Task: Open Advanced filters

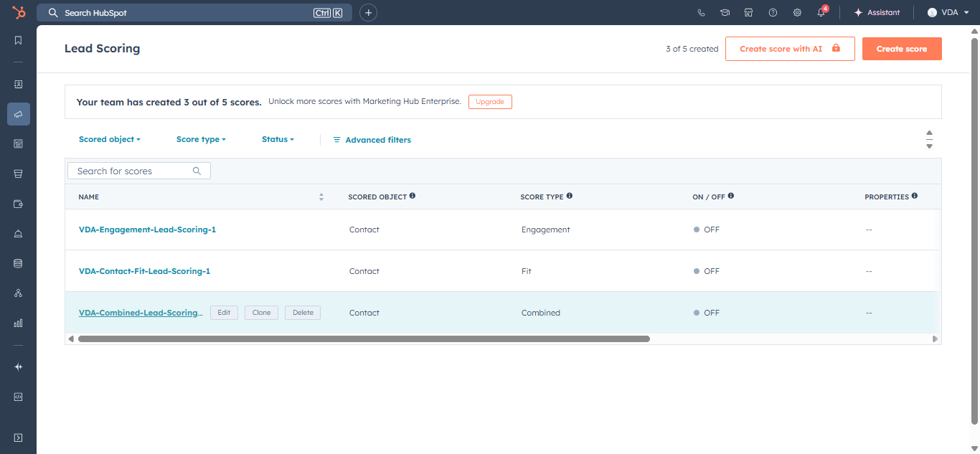Action: click(372, 140)
